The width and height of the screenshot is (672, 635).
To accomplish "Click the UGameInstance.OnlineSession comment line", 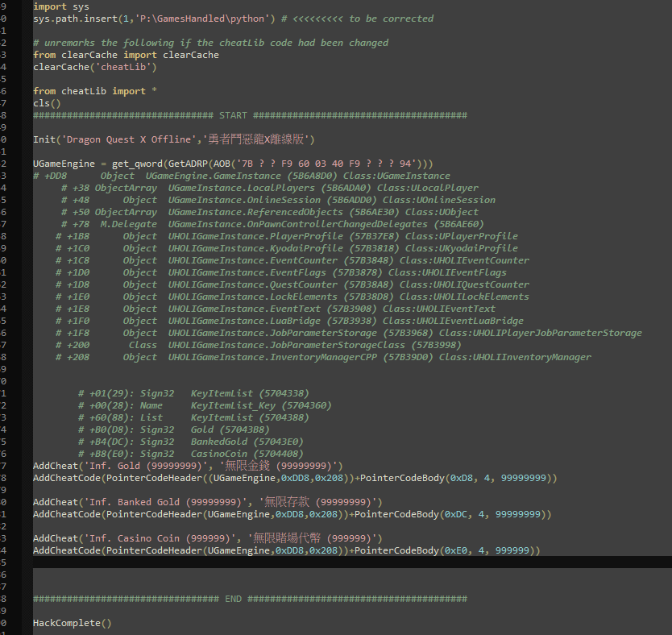I will coord(278,200).
